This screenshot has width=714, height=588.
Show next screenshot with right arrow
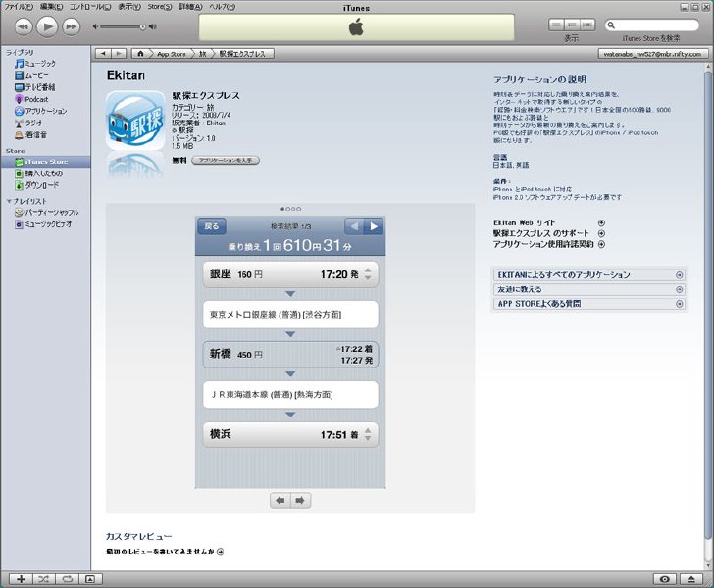[300, 500]
